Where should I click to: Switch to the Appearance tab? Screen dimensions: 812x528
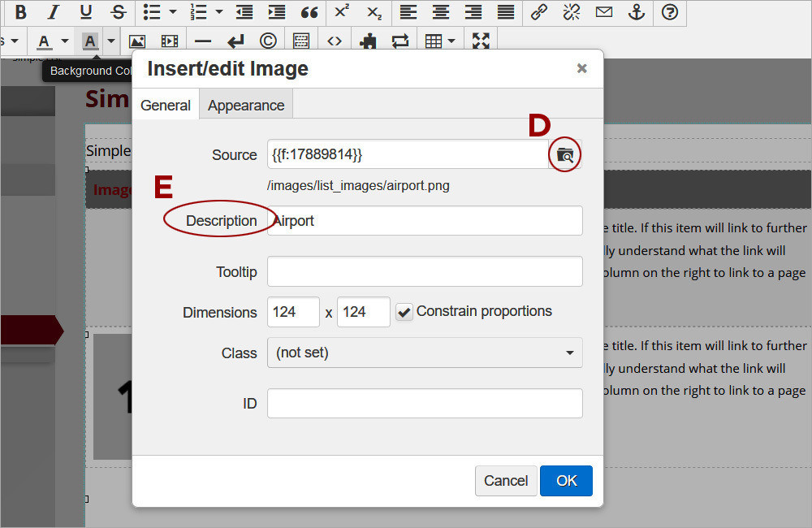click(246, 106)
